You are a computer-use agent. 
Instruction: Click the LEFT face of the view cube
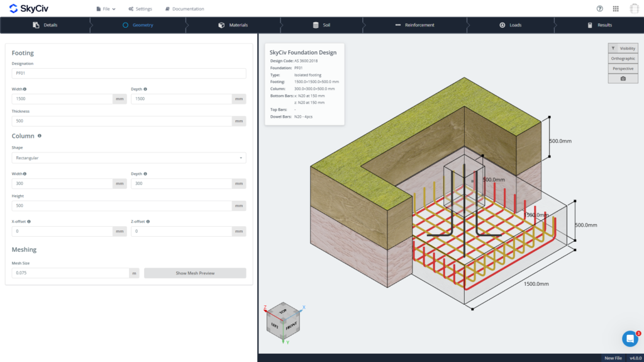click(275, 326)
